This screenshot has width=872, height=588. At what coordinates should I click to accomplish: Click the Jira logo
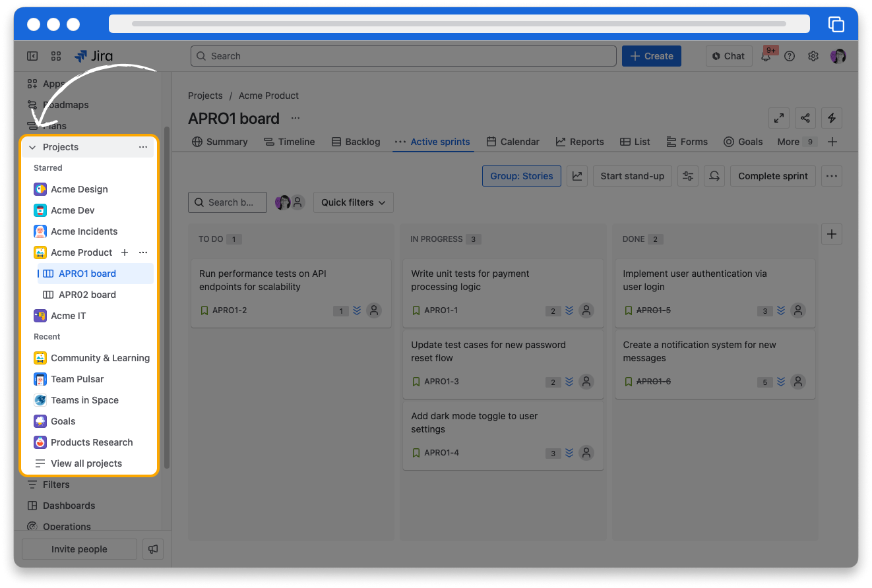point(94,56)
